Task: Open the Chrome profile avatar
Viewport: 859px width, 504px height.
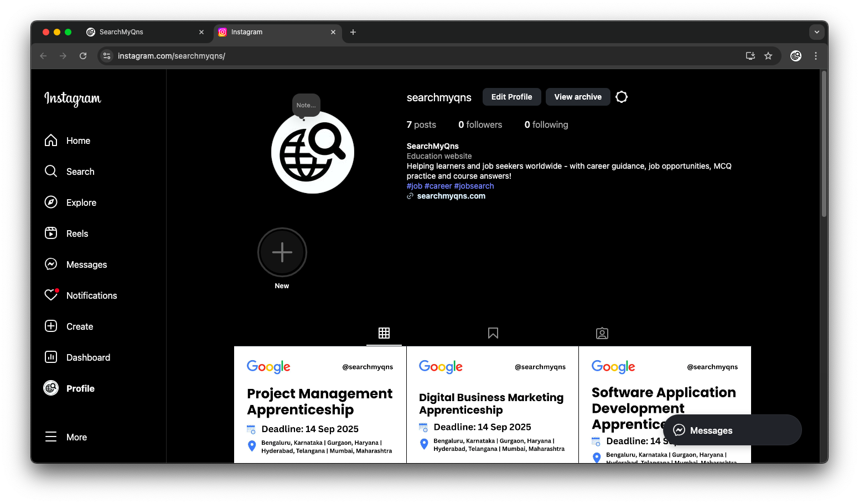Action: click(x=796, y=56)
